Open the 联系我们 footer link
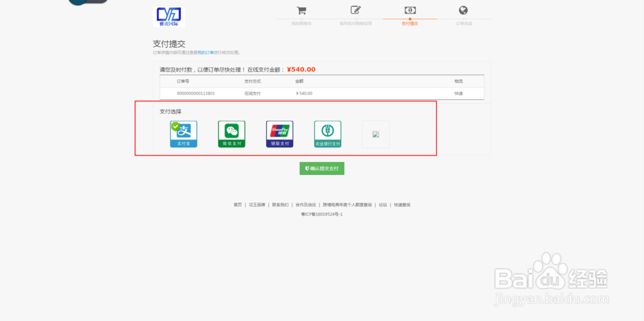The height and width of the screenshot is (321, 644). pyautogui.click(x=280, y=205)
